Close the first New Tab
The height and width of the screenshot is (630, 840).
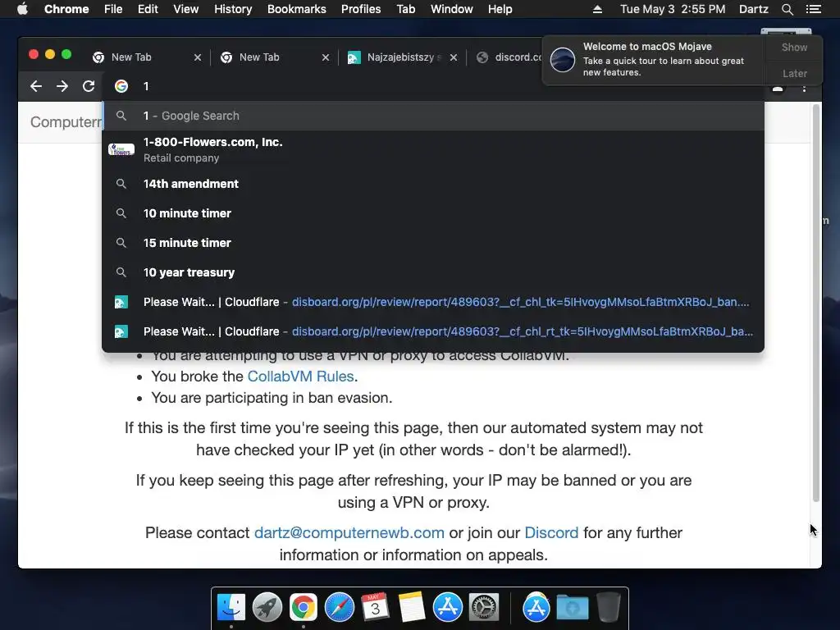198,57
